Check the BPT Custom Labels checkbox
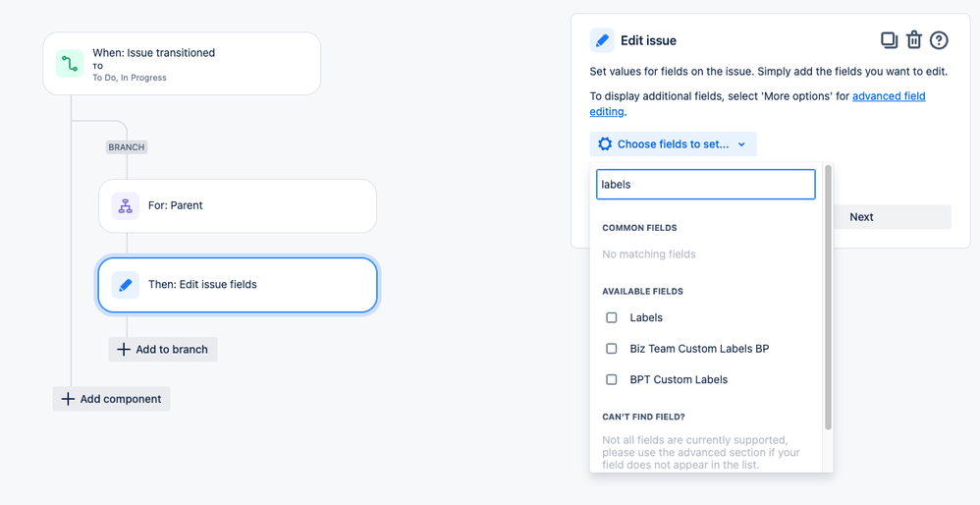Image resolution: width=980 pixels, height=505 pixels. tap(611, 379)
